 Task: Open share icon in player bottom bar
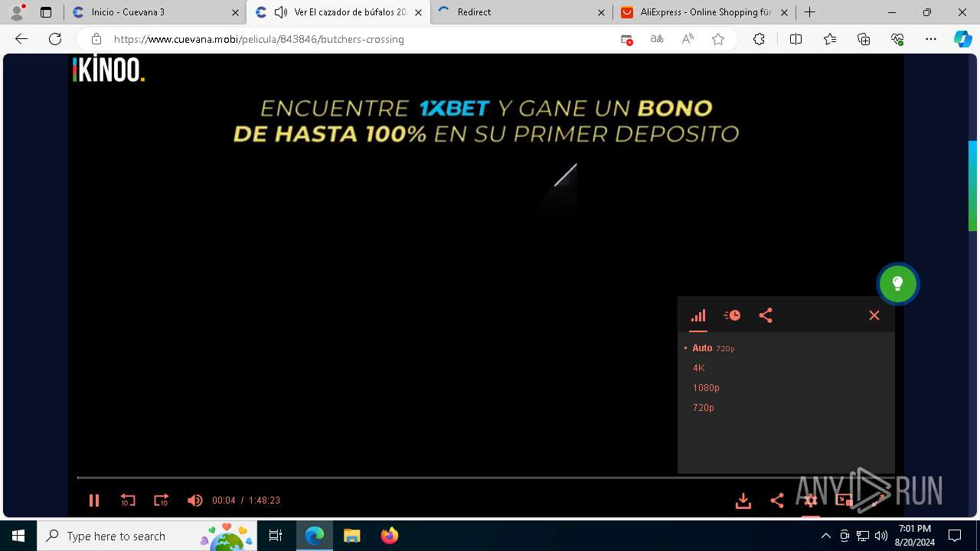pos(777,500)
